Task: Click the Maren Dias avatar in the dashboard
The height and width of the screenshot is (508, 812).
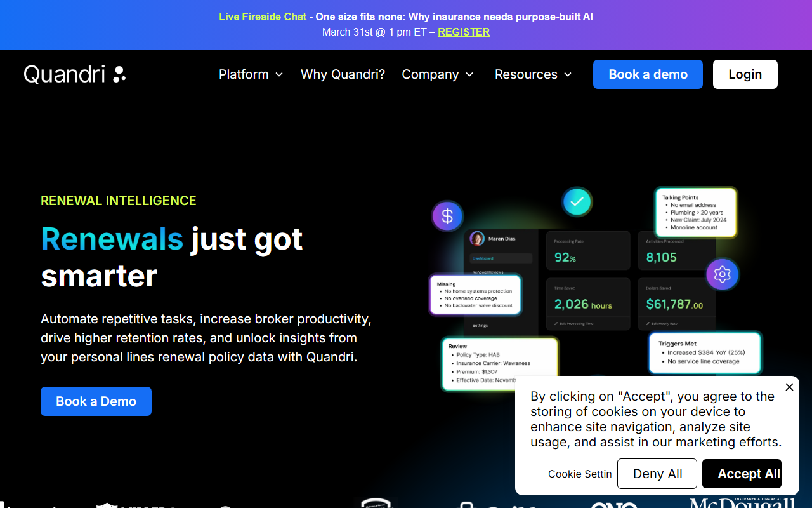Action: [x=477, y=239]
